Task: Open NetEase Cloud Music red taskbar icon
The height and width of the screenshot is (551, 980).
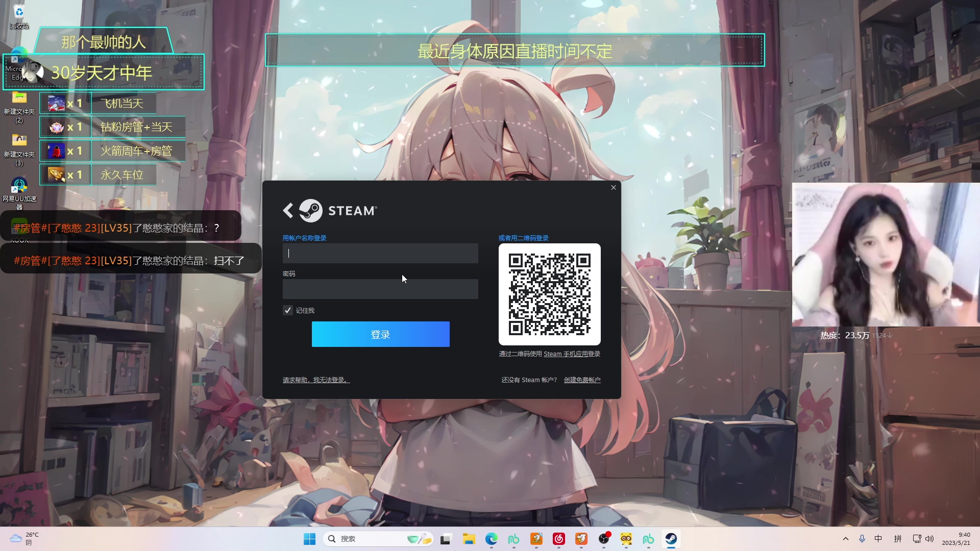Action: coord(559,539)
